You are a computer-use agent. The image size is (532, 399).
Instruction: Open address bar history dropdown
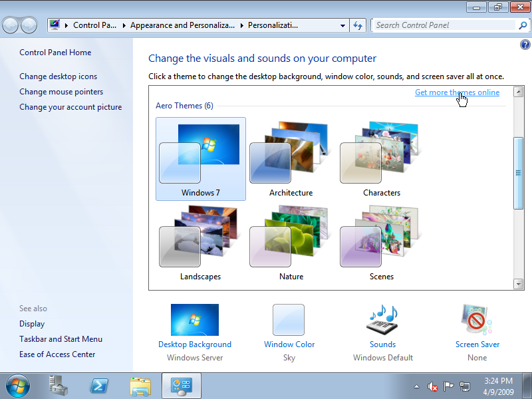342,25
